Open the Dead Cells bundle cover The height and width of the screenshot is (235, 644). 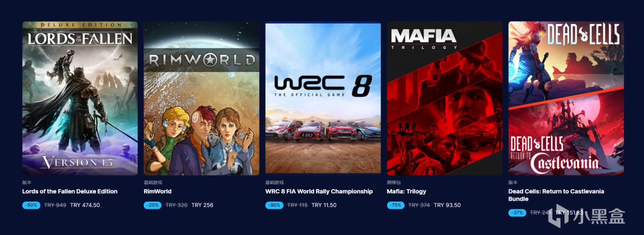(566, 98)
